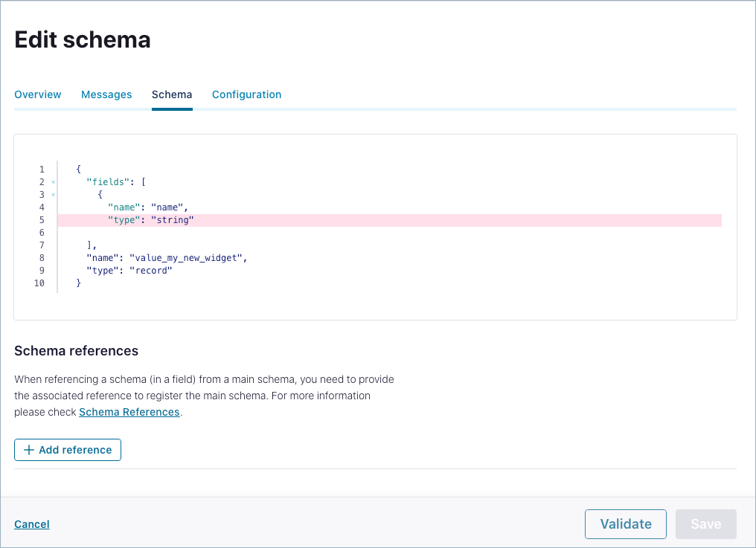Image resolution: width=756 pixels, height=548 pixels.
Task: Open the Messages tab
Action: click(x=106, y=94)
